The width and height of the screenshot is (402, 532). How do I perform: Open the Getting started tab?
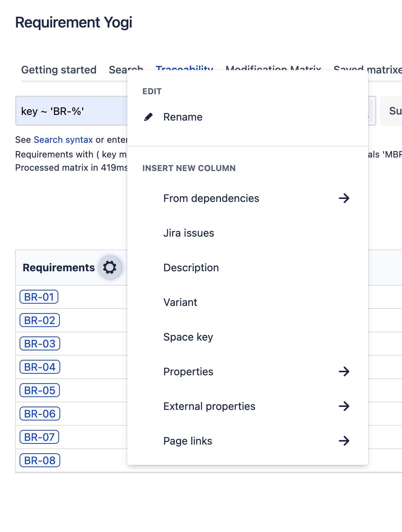[x=59, y=70]
